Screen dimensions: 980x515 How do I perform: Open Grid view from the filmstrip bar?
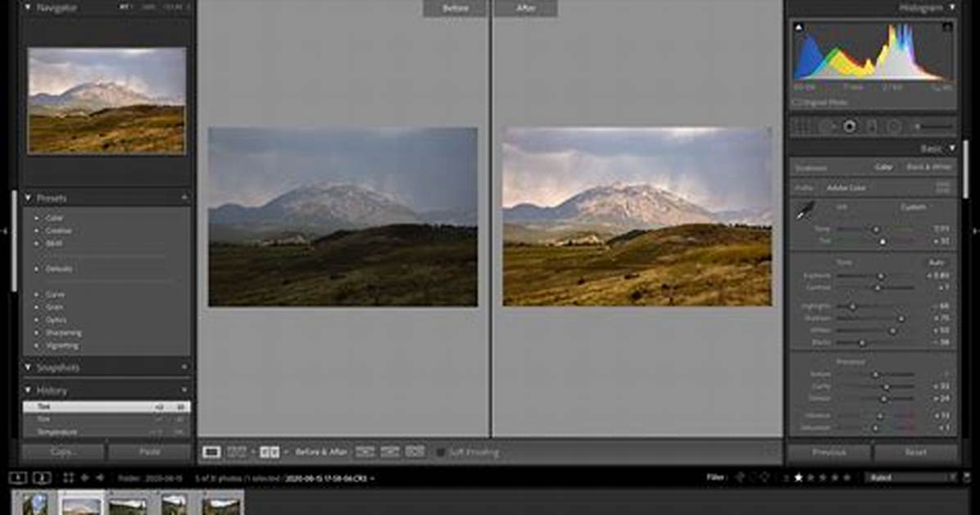[x=68, y=478]
